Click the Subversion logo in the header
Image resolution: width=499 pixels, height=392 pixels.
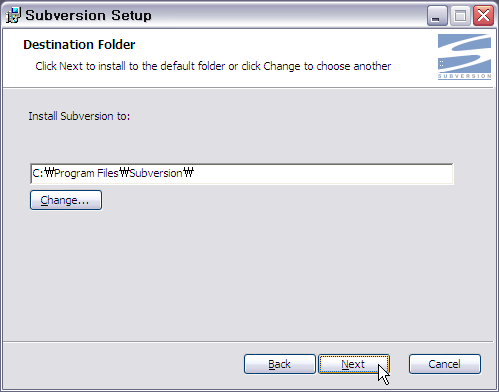click(x=464, y=57)
